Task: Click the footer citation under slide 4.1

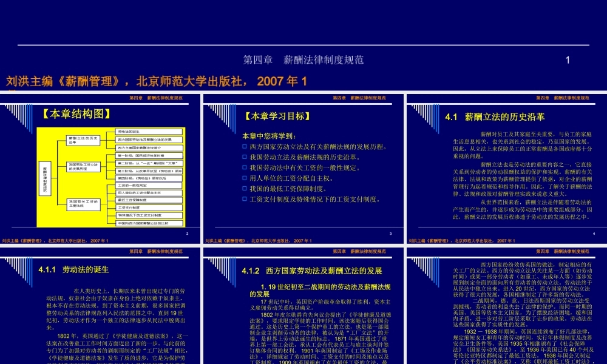Action: pos(462,241)
